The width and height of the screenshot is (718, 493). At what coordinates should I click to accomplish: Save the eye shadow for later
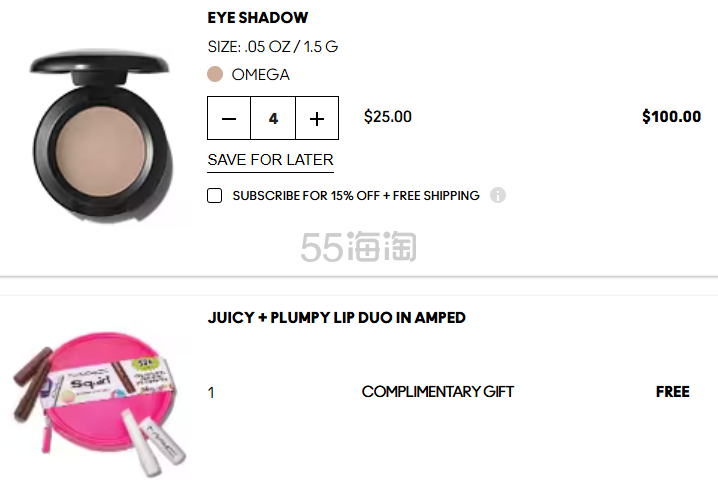pos(270,160)
